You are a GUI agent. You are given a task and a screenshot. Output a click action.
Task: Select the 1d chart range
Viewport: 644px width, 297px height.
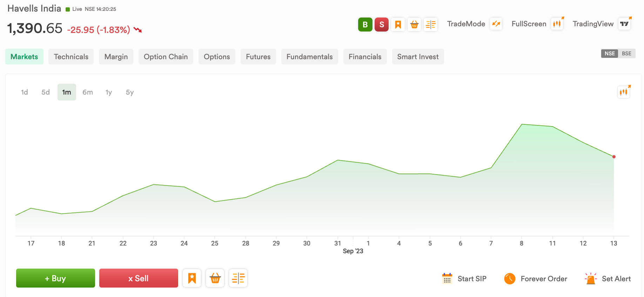pyautogui.click(x=25, y=92)
